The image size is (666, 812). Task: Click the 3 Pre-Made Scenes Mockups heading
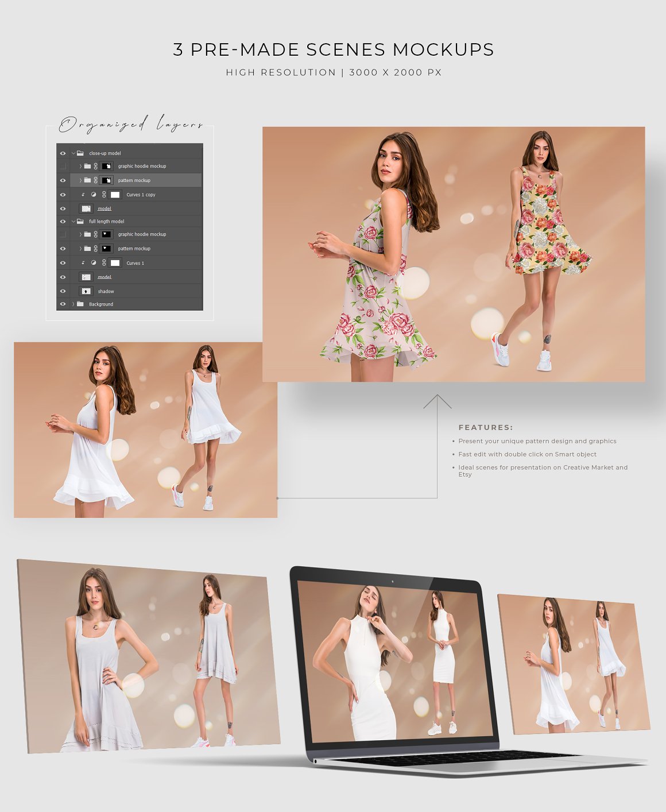(333, 50)
